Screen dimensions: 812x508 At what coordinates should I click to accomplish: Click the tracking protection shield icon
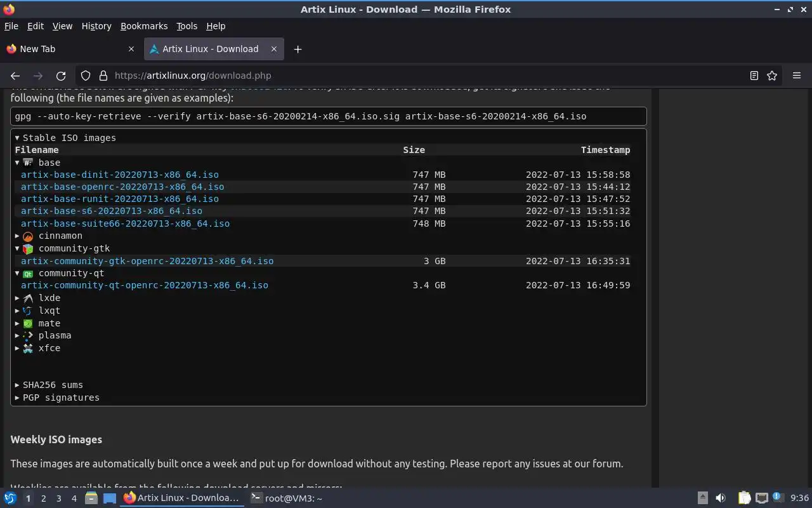click(x=86, y=76)
